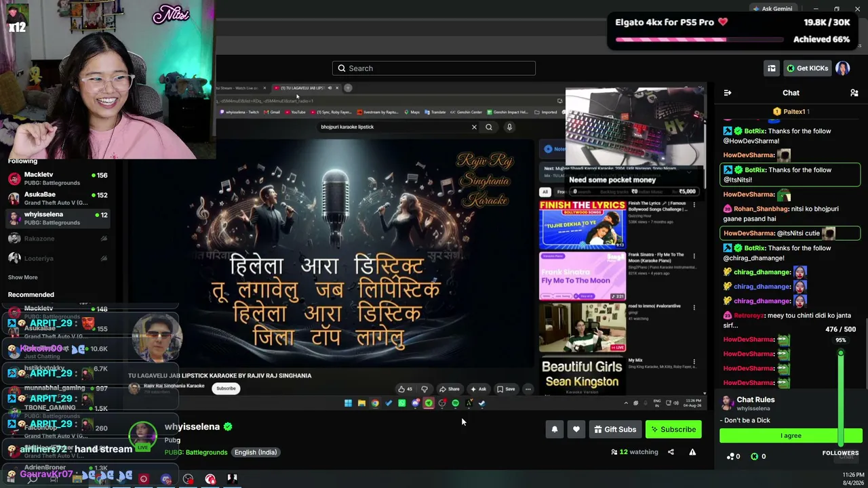This screenshot has height=488, width=868.
Task: Click the clear X in the YouTube search box
Action: 474,127
